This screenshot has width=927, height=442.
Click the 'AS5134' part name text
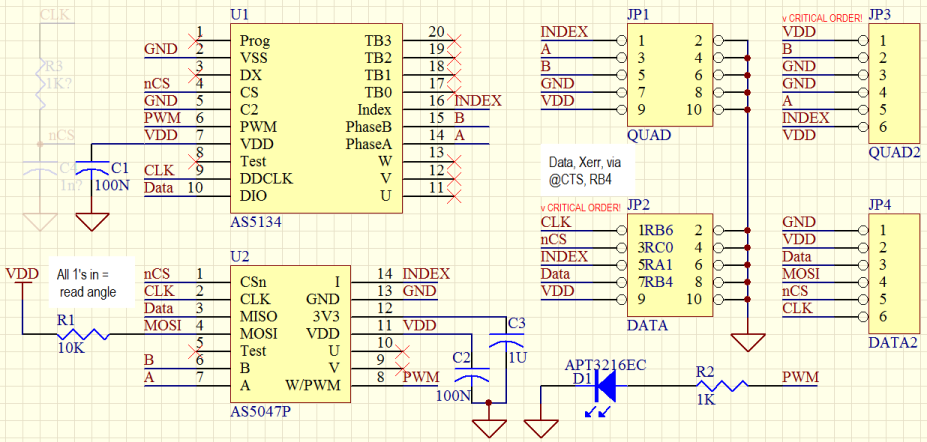click(256, 223)
